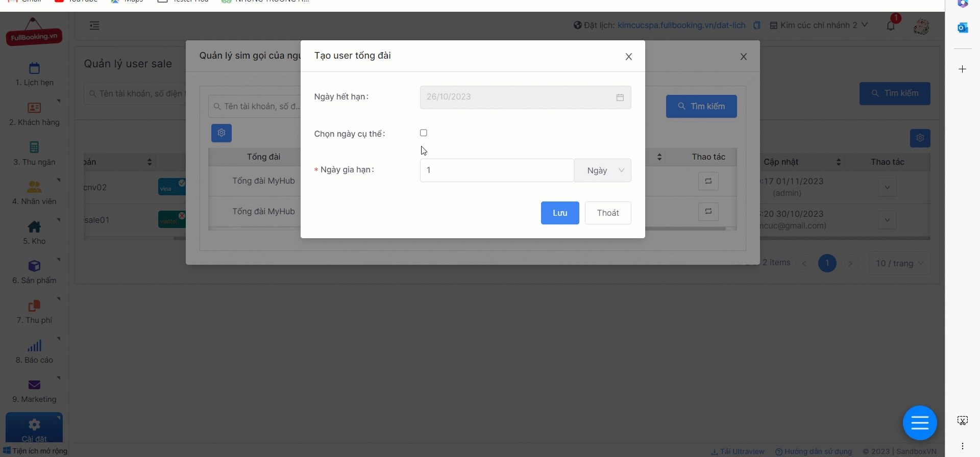Viewport: 980px width, 457px height.
Task: Click the 'Marketing' envelope icon
Action: point(34,385)
